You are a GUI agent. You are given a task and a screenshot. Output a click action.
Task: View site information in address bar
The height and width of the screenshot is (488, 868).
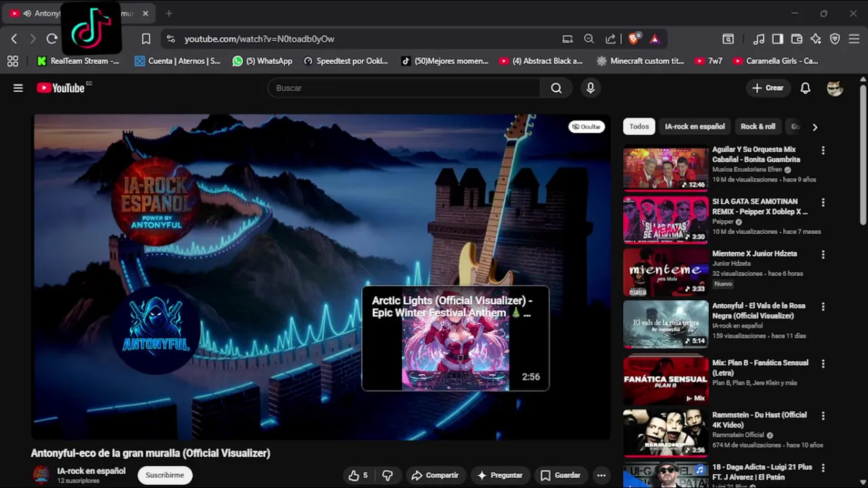[x=170, y=39]
